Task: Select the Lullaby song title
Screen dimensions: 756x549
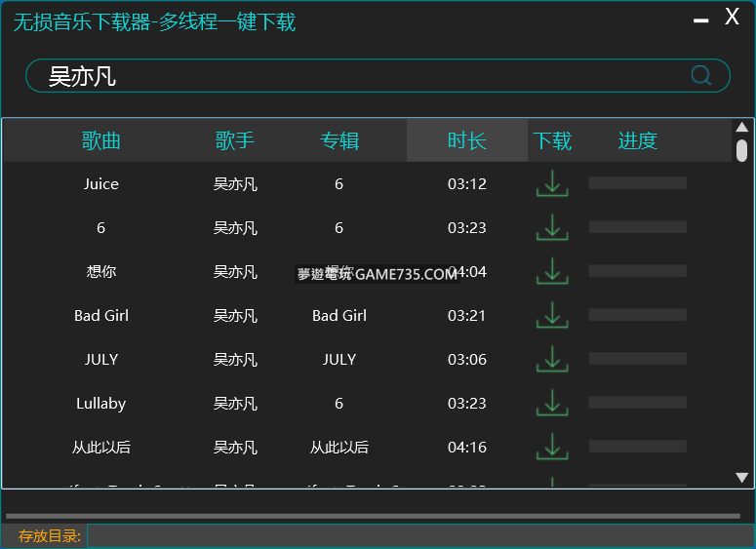Action: tap(100, 403)
